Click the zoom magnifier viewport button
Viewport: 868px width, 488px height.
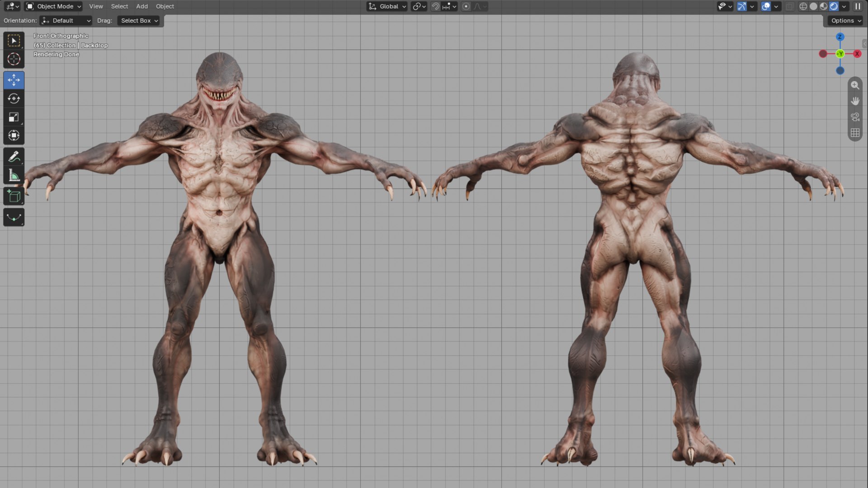855,85
